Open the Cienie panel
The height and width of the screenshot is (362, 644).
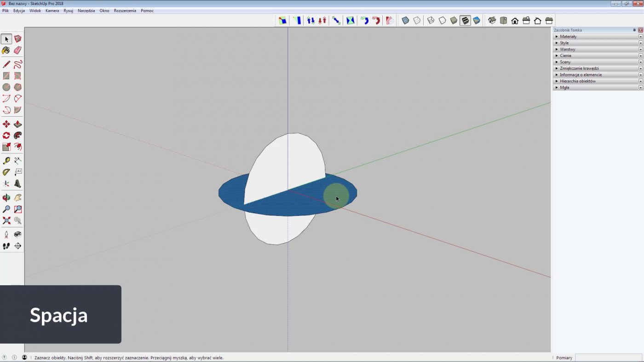[565, 56]
